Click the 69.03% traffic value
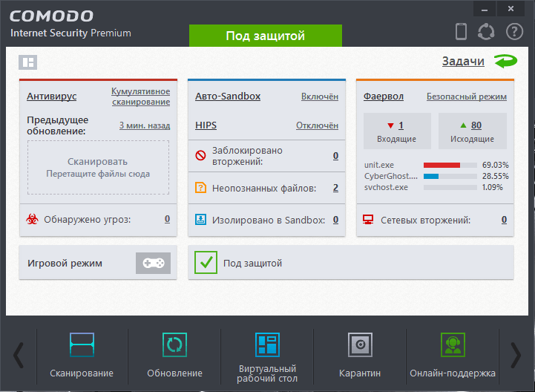The image size is (535, 392). (x=496, y=165)
